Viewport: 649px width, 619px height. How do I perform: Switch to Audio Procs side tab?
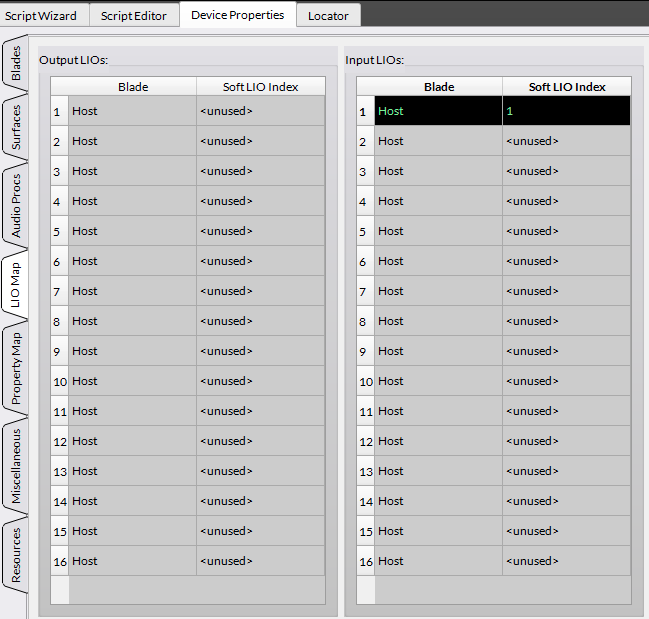(x=15, y=206)
